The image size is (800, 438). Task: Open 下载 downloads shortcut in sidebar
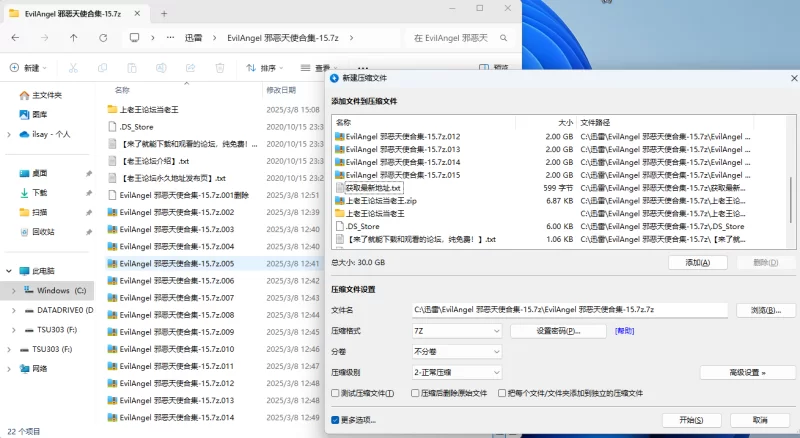click(x=33, y=193)
